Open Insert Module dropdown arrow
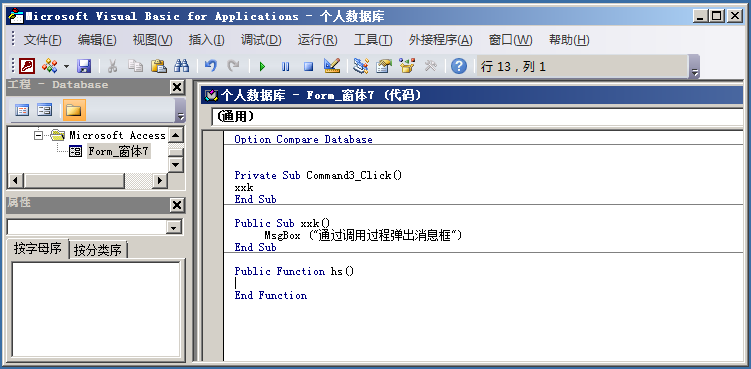 point(66,66)
